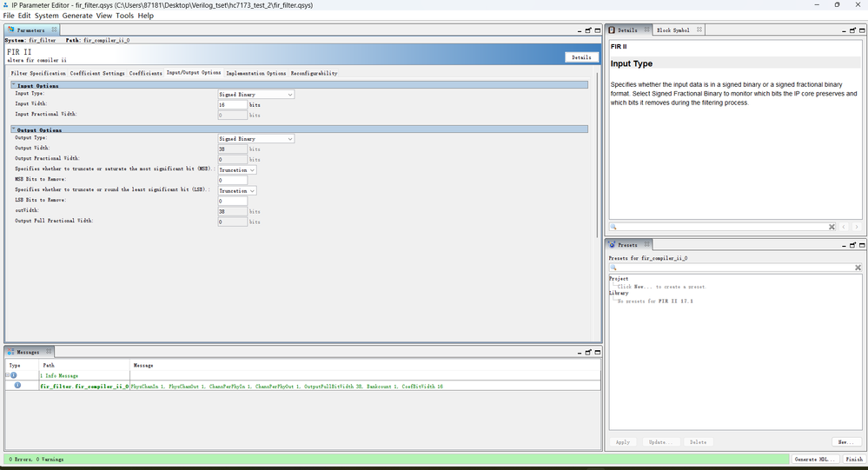Switch to Coefficient Settings tab
This screenshot has height=470, width=868.
point(96,73)
